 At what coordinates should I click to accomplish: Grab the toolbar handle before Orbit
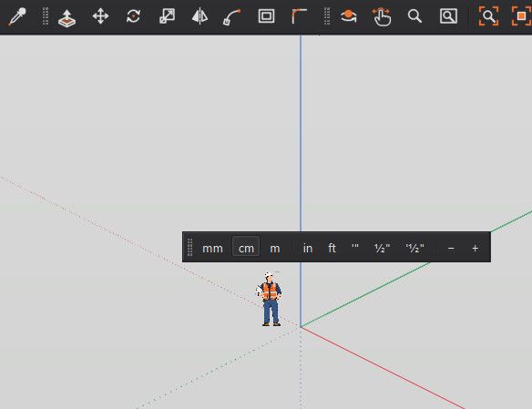click(327, 16)
